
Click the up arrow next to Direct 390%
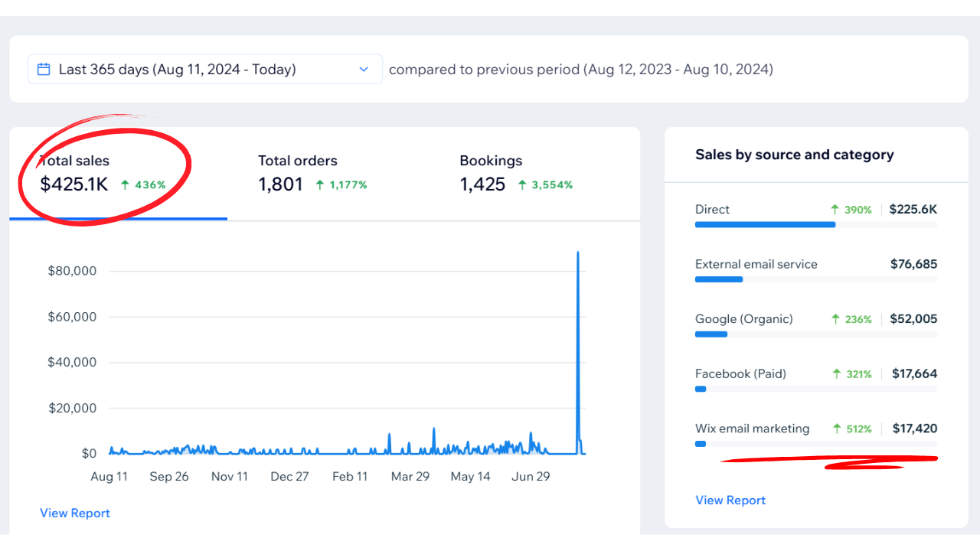pos(835,210)
